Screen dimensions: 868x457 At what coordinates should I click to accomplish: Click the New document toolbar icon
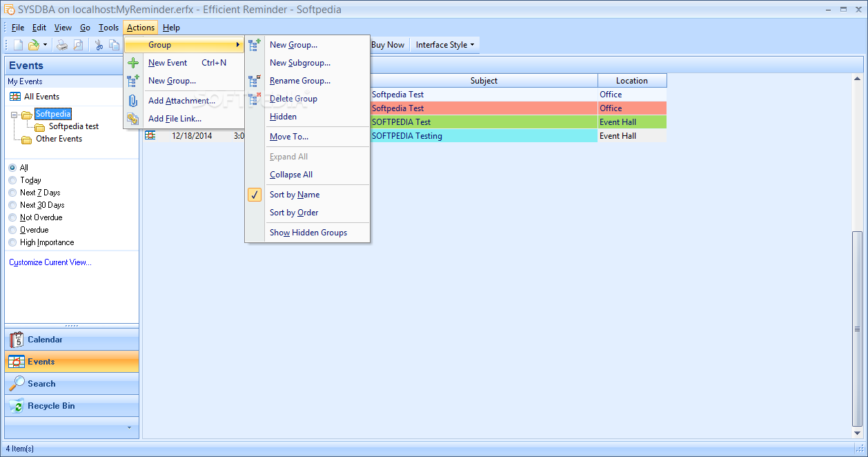point(18,45)
